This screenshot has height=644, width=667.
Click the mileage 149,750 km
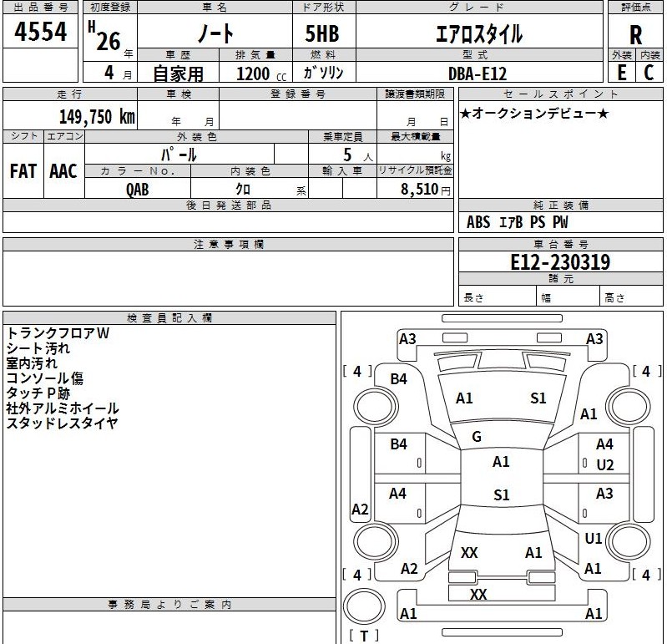point(97,116)
